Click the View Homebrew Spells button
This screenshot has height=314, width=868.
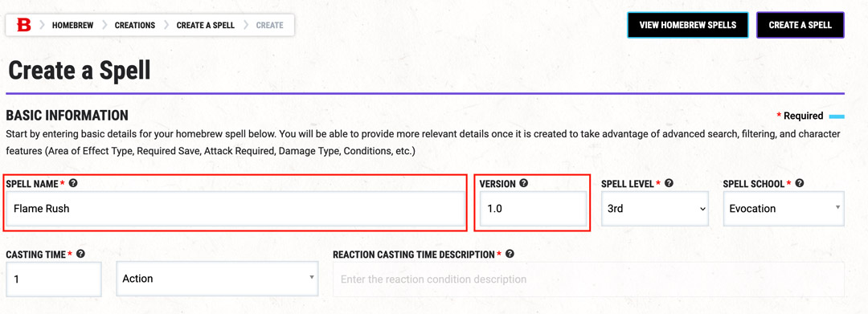tap(687, 25)
